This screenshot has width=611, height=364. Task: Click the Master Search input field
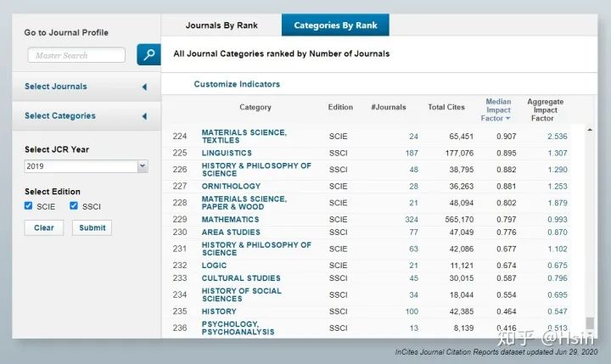point(76,55)
